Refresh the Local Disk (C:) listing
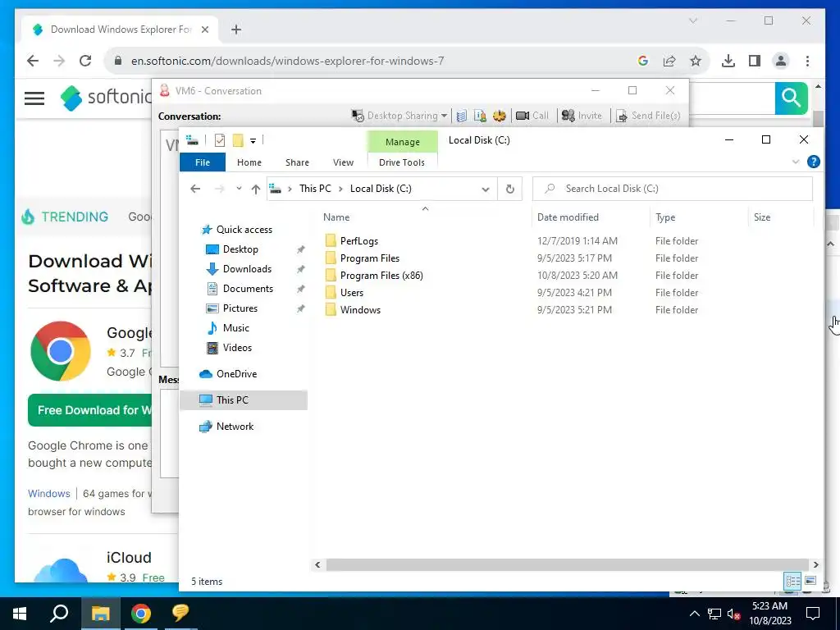The image size is (840, 630). pos(510,189)
